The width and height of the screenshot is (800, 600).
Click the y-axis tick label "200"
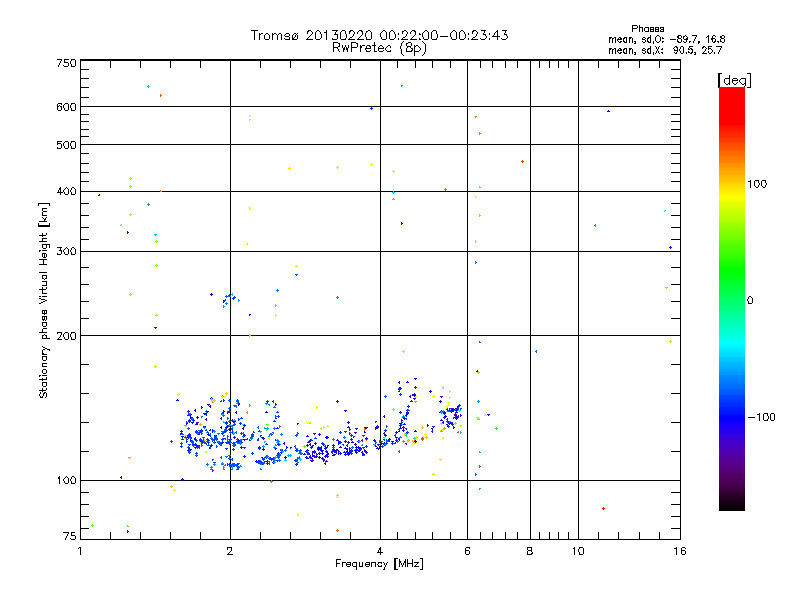coord(66,336)
